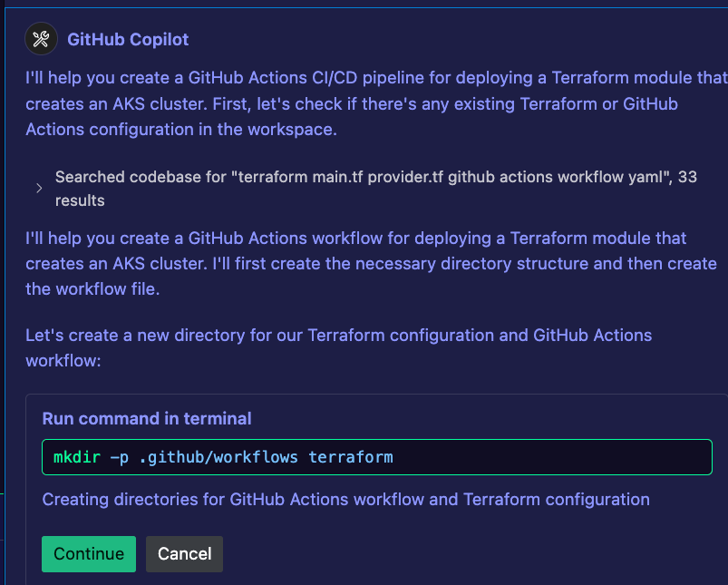Click the terraform argument in the command
Image resolution: width=728 pixels, height=585 pixels.
(351, 457)
